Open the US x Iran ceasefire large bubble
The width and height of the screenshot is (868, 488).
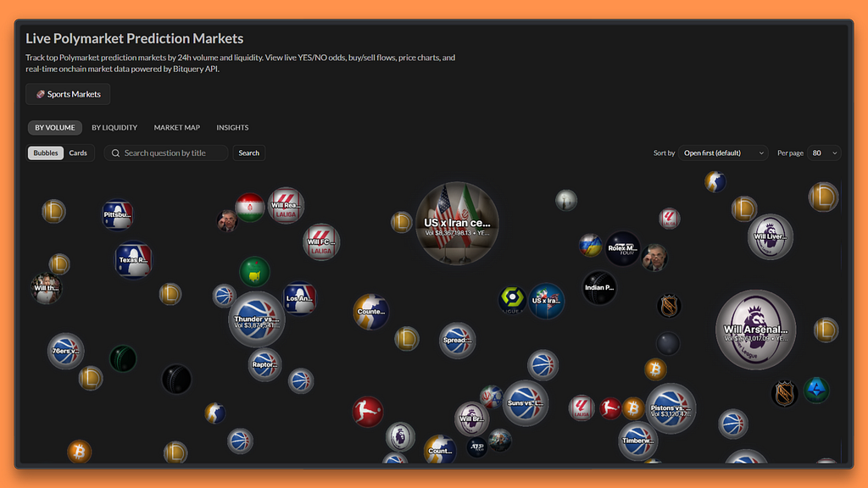tap(457, 223)
